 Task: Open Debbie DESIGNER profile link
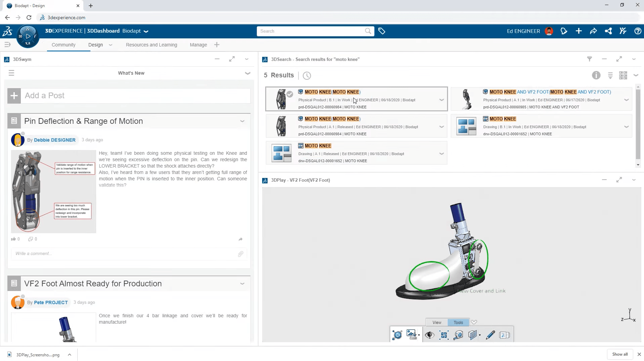coord(54,140)
